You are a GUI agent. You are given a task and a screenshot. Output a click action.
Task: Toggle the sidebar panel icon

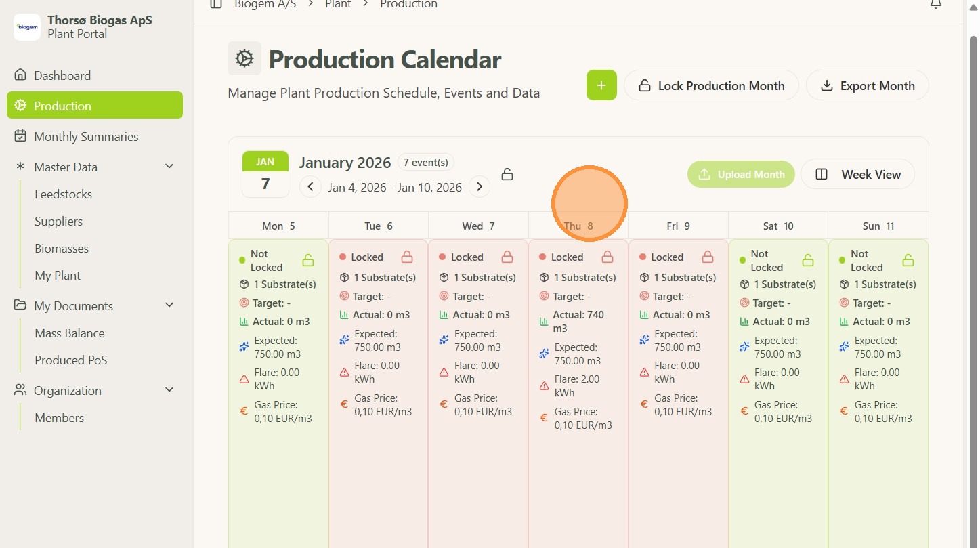tap(216, 4)
